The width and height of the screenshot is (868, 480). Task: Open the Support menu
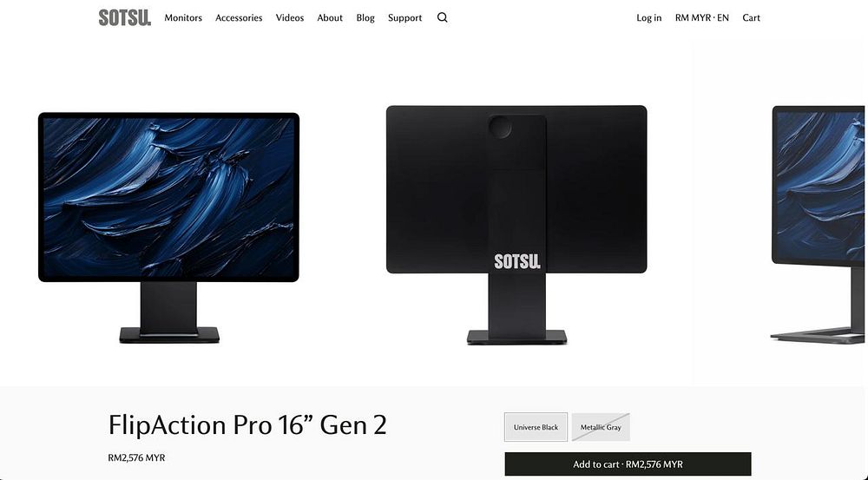[x=404, y=17]
